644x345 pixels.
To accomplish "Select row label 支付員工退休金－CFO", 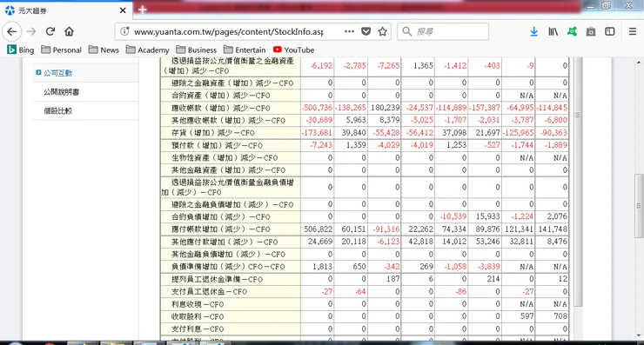I will (x=210, y=292).
